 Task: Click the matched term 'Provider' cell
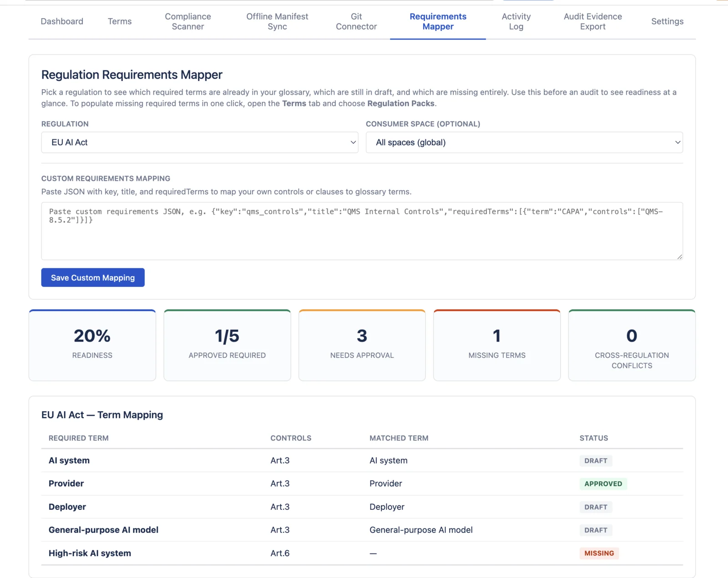tap(386, 483)
